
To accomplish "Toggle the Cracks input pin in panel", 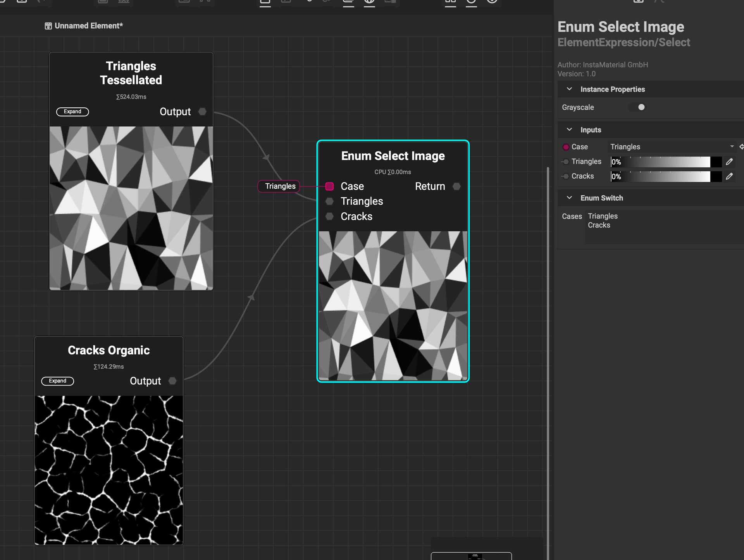I will (x=566, y=176).
